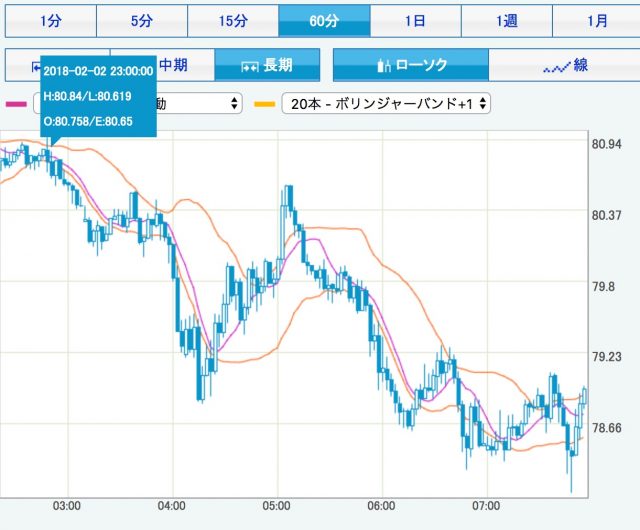The width and height of the screenshot is (640, 530).
Task: Enable ローソク candlestick chart mode
Action: point(410,66)
